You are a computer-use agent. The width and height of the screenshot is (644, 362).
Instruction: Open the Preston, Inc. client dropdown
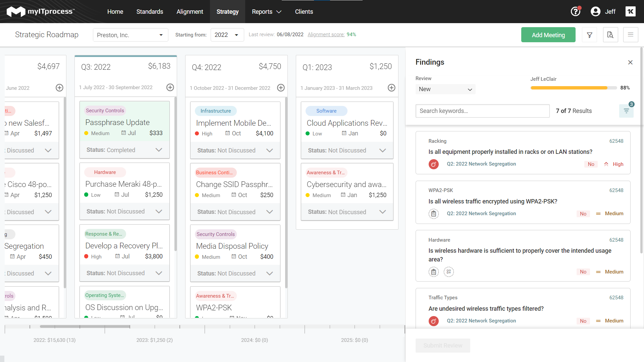[130, 35]
